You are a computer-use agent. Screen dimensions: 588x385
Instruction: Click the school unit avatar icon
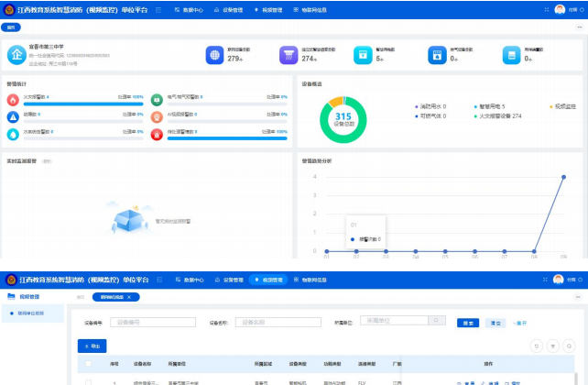tap(16, 55)
